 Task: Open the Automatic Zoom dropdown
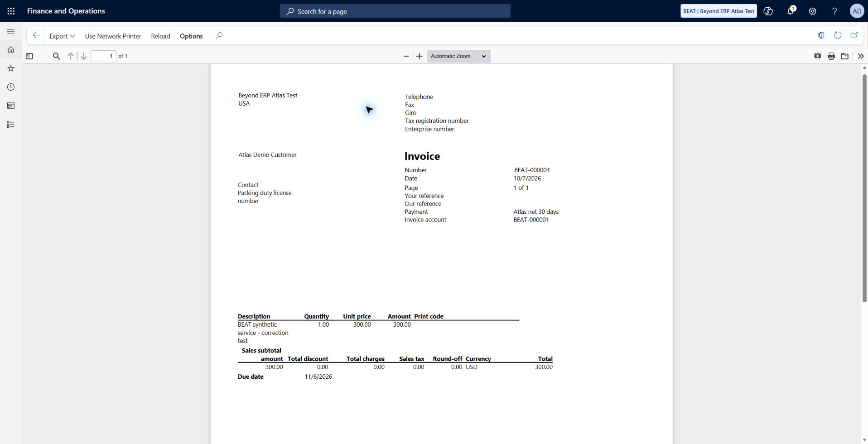coord(458,56)
